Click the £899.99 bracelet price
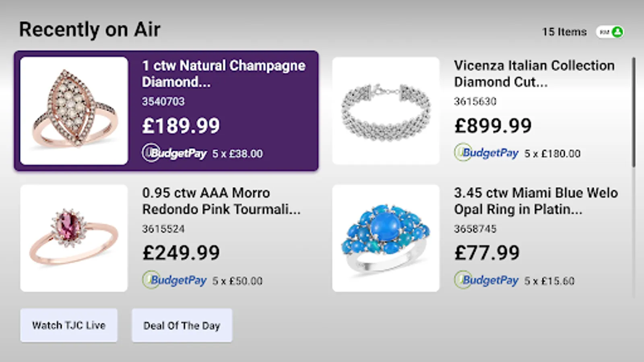The height and width of the screenshot is (362, 644). pos(493,125)
